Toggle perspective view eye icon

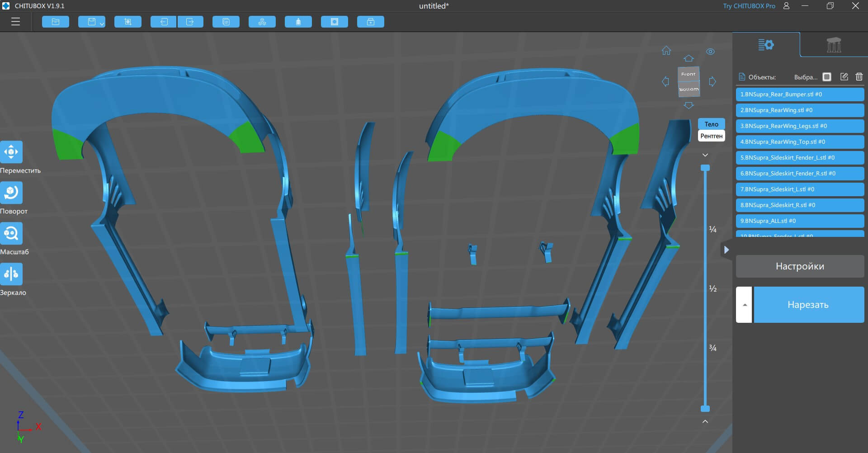point(710,52)
